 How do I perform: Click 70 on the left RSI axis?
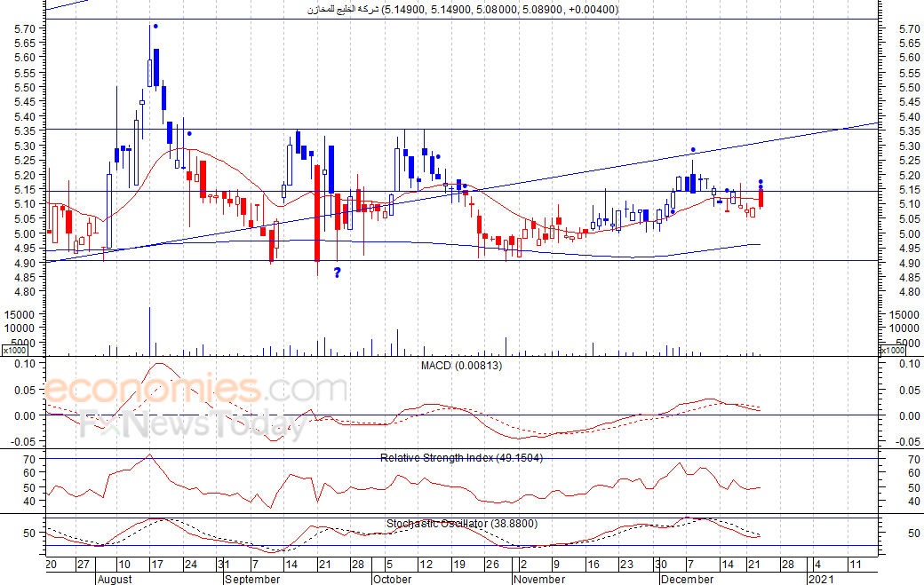pyautogui.click(x=30, y=459)
